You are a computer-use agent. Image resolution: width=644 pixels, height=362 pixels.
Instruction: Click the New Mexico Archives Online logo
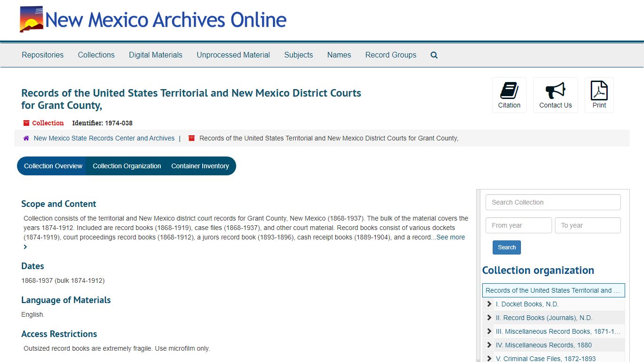tap(31, 19)
